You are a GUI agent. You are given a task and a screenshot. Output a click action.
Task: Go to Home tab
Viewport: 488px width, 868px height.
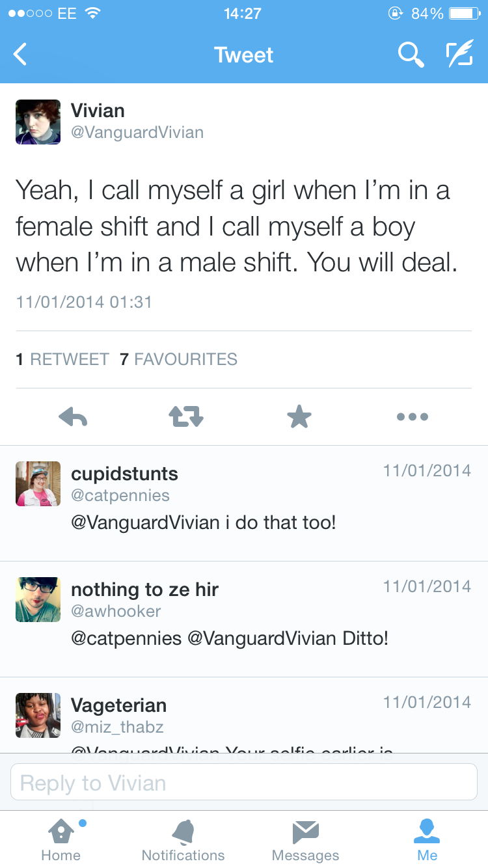pyautogui.click(x=61, y=839)
